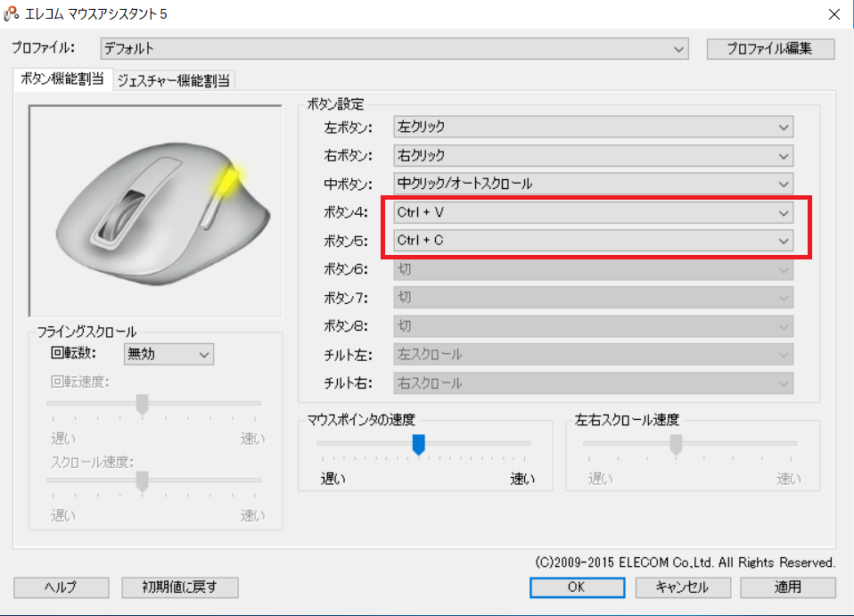Click the ヘルプ button

(x=61, y=587)
